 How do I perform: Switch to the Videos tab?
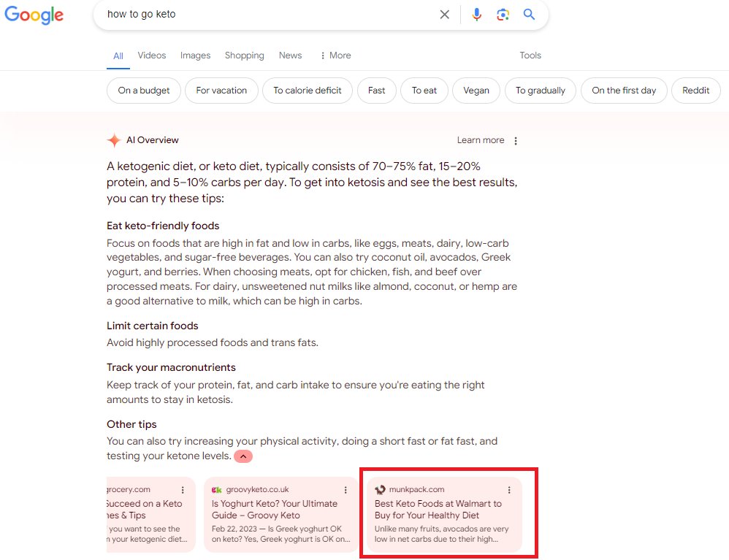[x=151, y=55]
